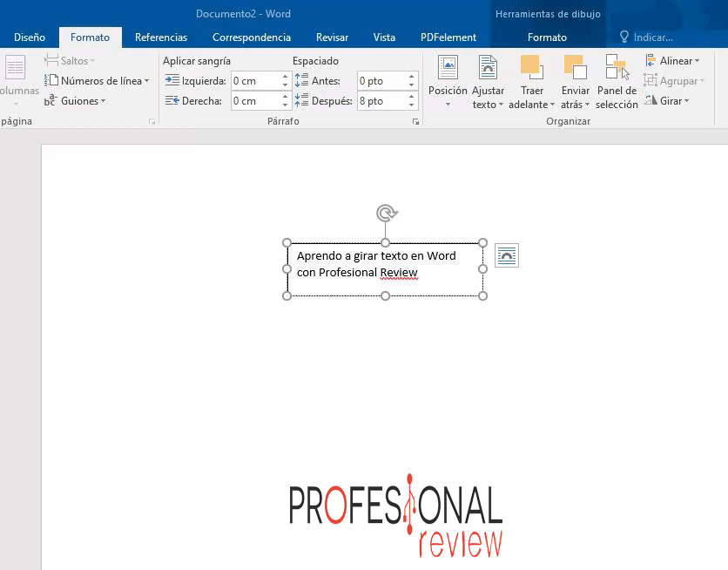Open the page setup dialog launcher
The width and height of the screenshot is (728, 570).
(152, 122)
